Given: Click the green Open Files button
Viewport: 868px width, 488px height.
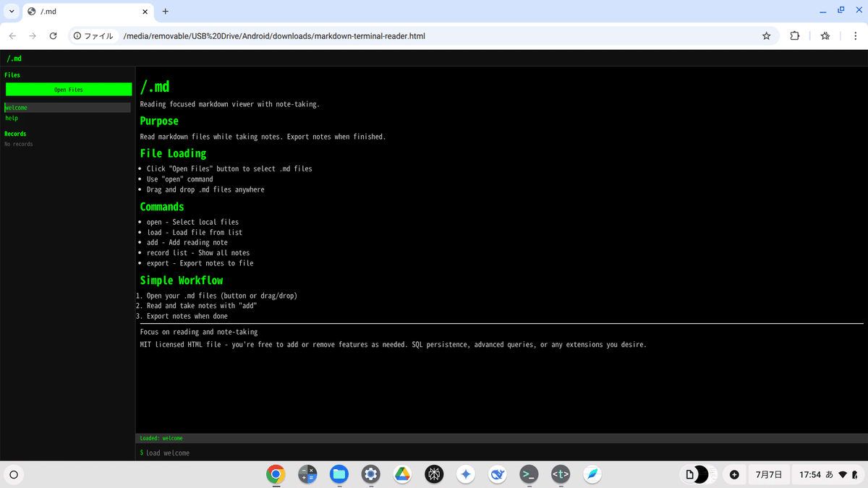Looking at the screenshot, I should [x=68, y=89].
